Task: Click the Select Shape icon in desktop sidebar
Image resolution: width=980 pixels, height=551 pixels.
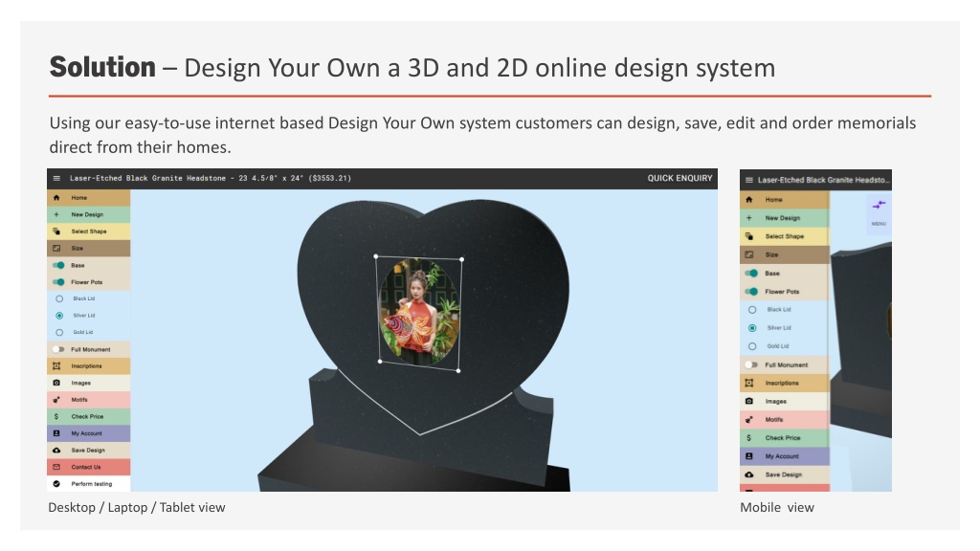Action: (x=56, y=231)
